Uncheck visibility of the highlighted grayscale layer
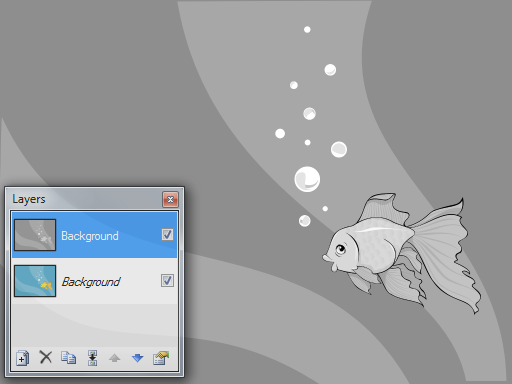 coord(167,235)
